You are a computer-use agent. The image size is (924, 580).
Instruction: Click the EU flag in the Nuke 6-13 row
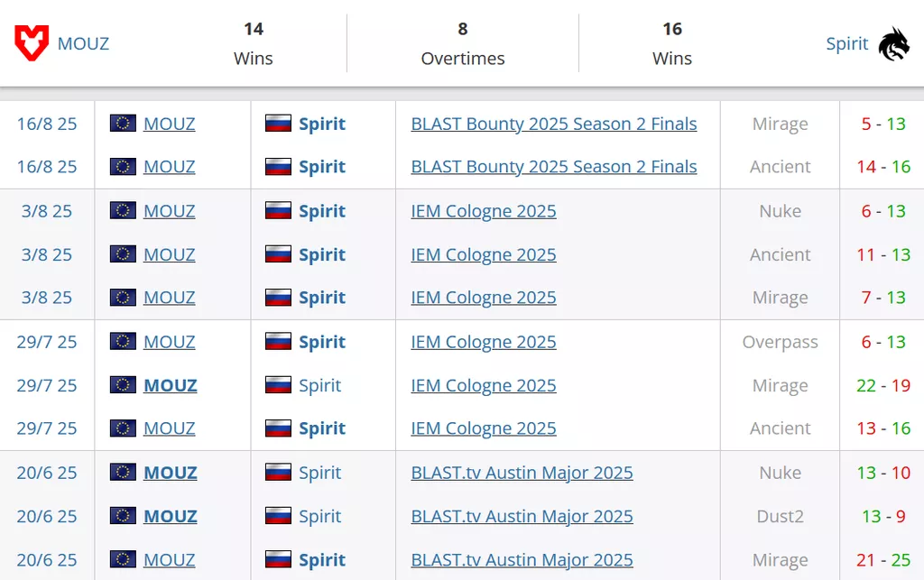123,211
